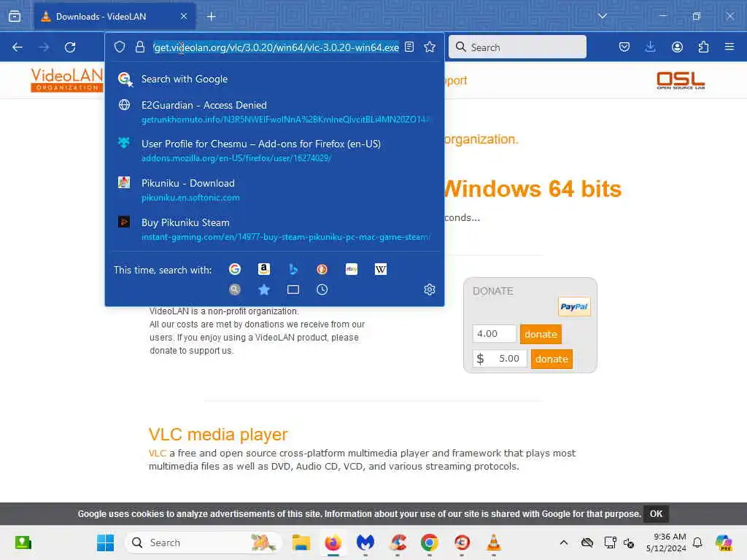The width and height of the screenshot is (747, 560).
Task: Expand the list all tabs chevron
Action: [602, 16]
